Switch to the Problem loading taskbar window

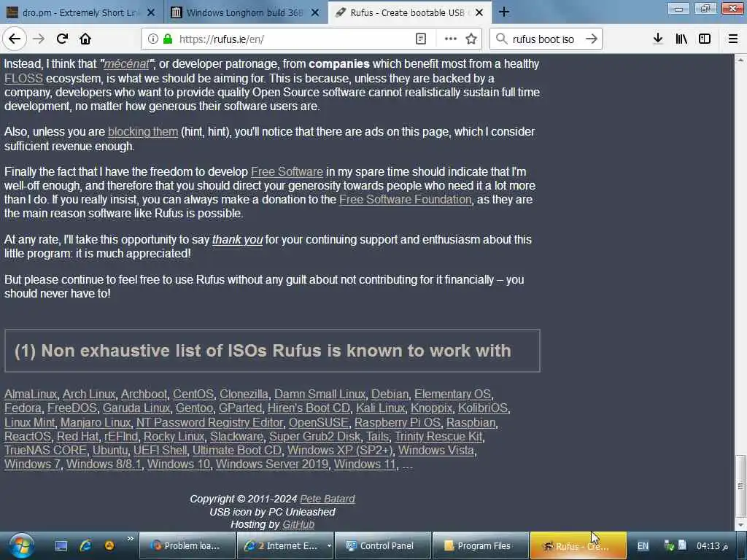[x=187, y=545]
